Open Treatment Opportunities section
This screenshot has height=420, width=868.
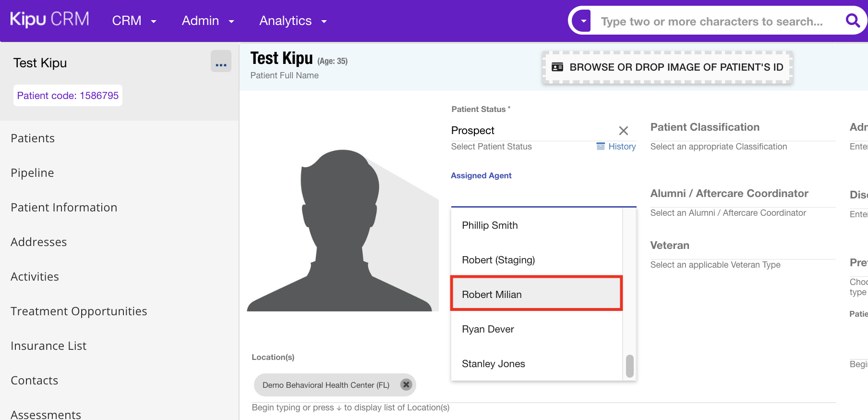point(79,311)
